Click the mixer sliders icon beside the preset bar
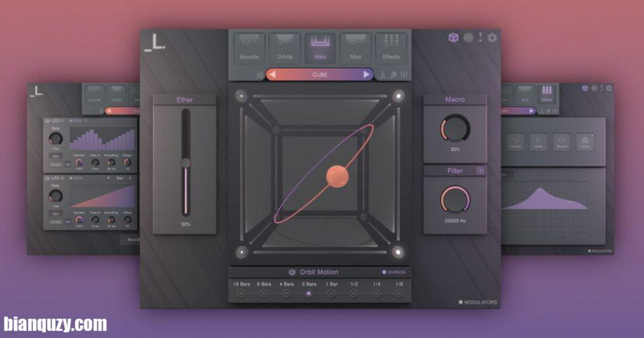Screen dimensions: 644x338 coord(404,75)
